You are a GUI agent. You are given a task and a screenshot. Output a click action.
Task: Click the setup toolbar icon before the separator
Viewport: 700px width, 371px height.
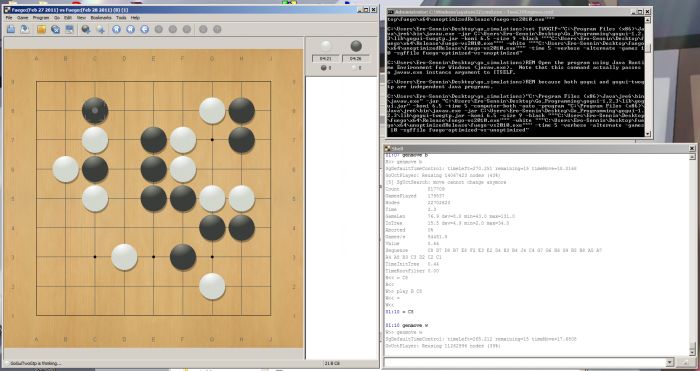(x=69, y=29)
